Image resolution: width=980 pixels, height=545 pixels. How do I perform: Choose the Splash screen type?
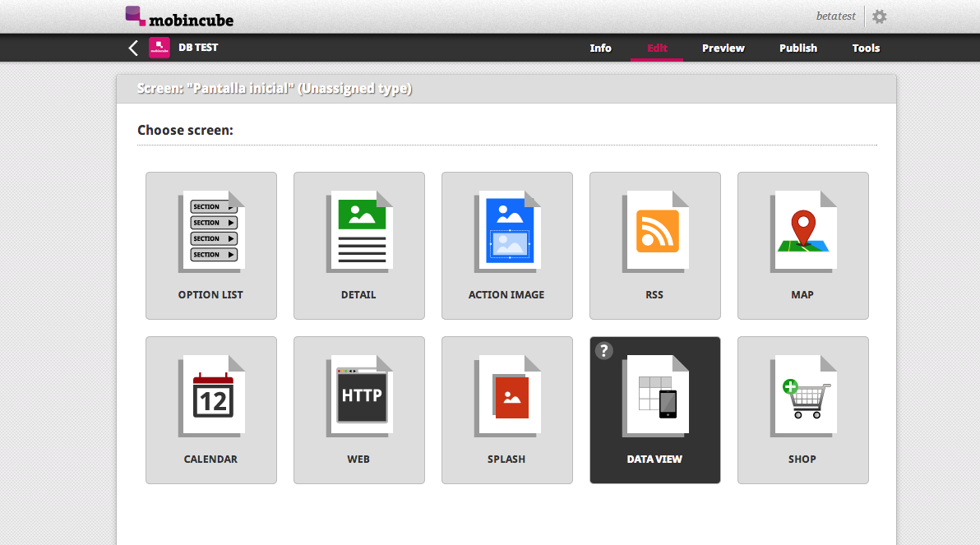[507, 410]
